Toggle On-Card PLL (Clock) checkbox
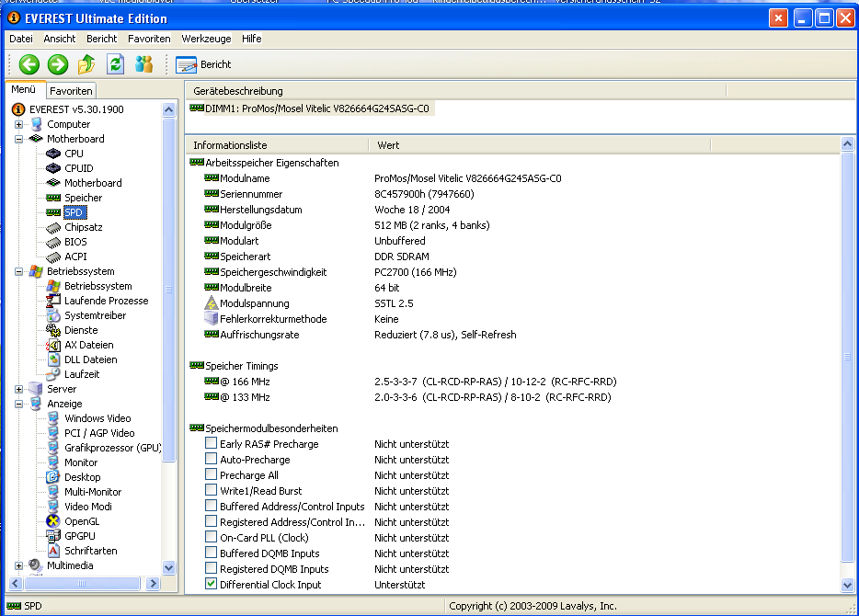This screenshot has width=859, height=616. point(211,536)
